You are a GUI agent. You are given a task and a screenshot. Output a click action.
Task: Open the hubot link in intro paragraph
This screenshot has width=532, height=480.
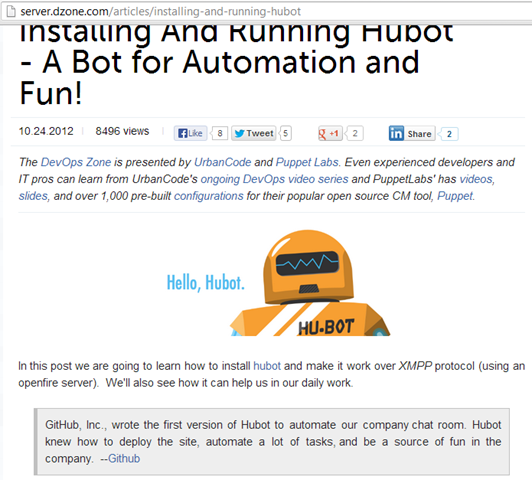(267, 366)
